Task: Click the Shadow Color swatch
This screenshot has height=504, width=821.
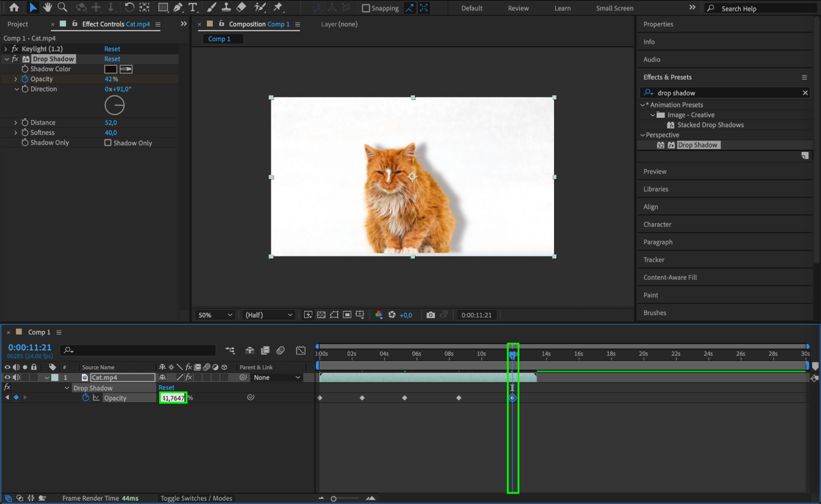Action: click(x=110, y=69)
